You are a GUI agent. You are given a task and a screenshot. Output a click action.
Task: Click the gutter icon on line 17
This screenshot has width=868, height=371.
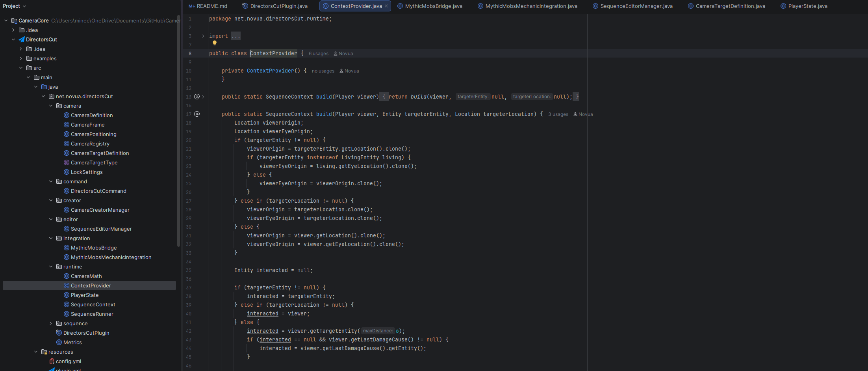click(x=197, y=114)
